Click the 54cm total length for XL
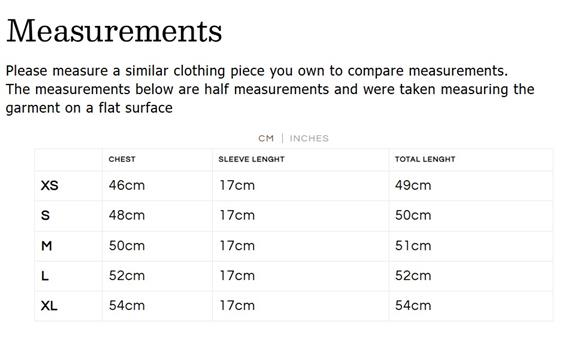The width and height of the screenshot is (576, 360). 413,306
